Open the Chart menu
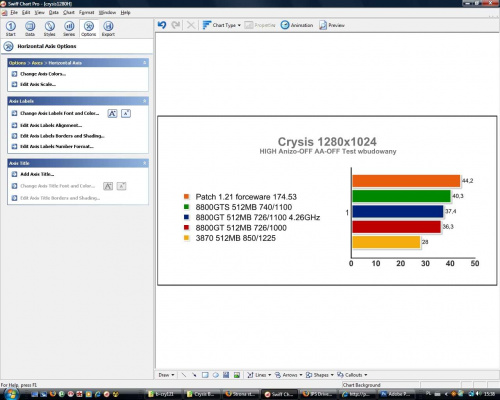This screenshot has width=500, height=400. [69, 13]
